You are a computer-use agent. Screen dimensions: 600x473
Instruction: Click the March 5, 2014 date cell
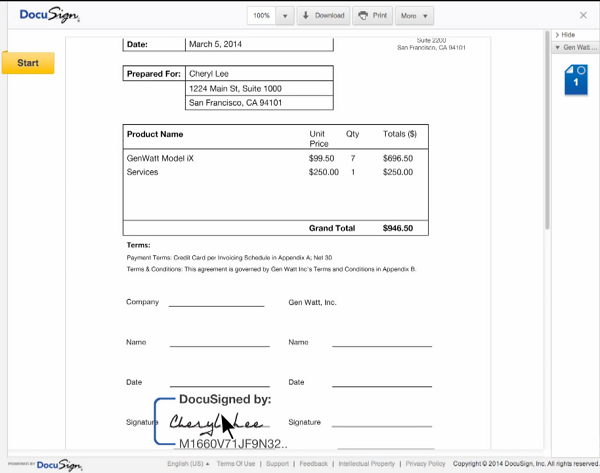point(259,44)
